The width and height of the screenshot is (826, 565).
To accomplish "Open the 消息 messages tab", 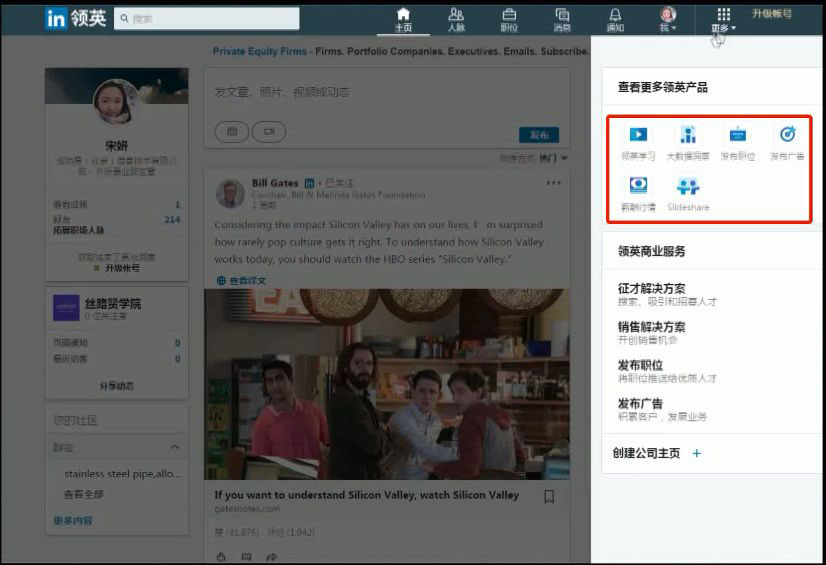I will [x=562, y=20].
